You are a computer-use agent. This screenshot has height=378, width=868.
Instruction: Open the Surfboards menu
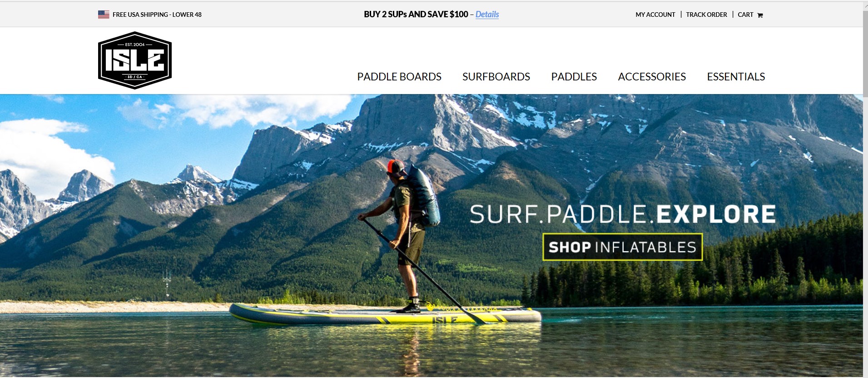click(x=496, y=77)
